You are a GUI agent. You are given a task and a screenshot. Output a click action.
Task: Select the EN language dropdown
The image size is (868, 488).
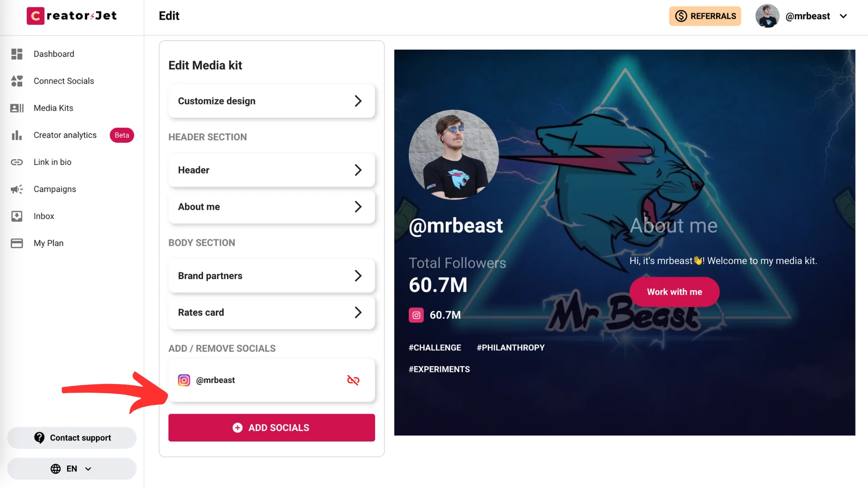71,468
